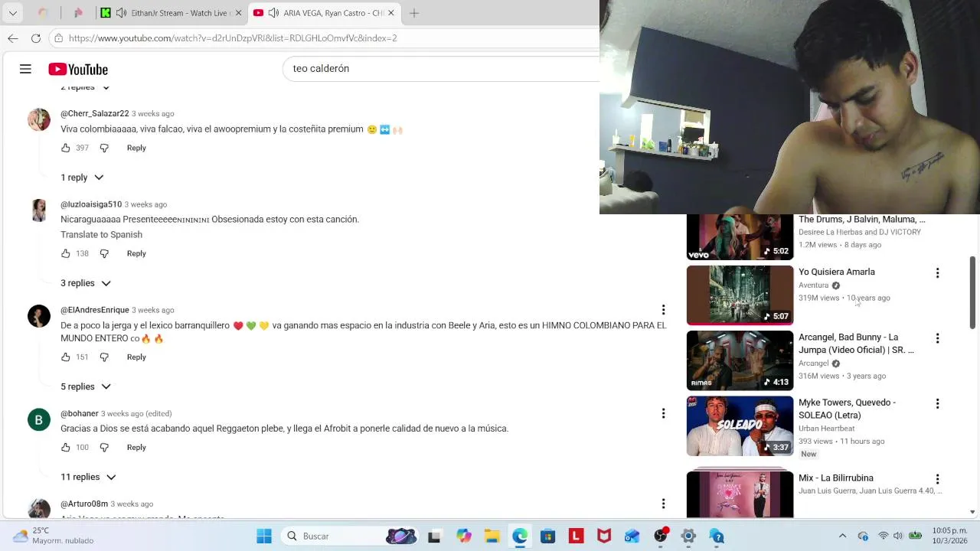The width and height of the screenshot is (980, 551).
Task: Reply to @bohaner comment
Action: click(136, 447)
